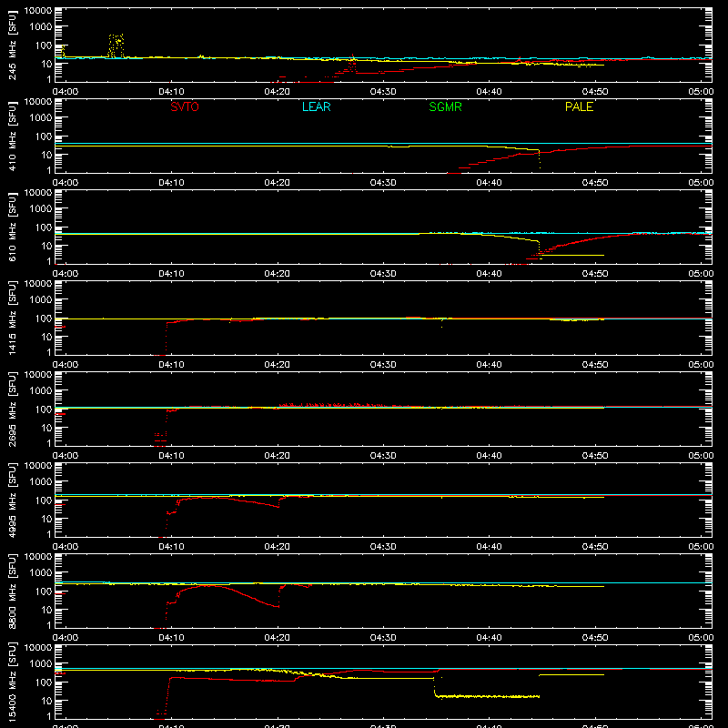Click the 04:30 tick under the 8800 MHz plot
The image size is (728, 728).
pyautogui.click(x=383, y=638)
